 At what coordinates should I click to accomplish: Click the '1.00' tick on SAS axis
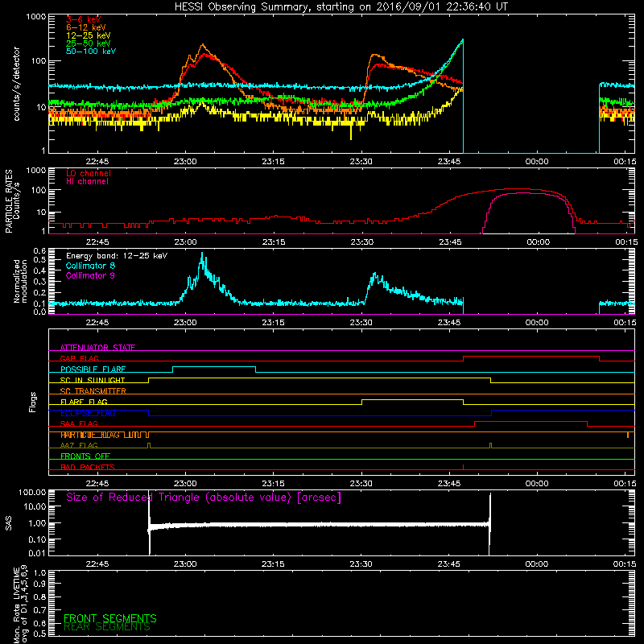[37, 523]
